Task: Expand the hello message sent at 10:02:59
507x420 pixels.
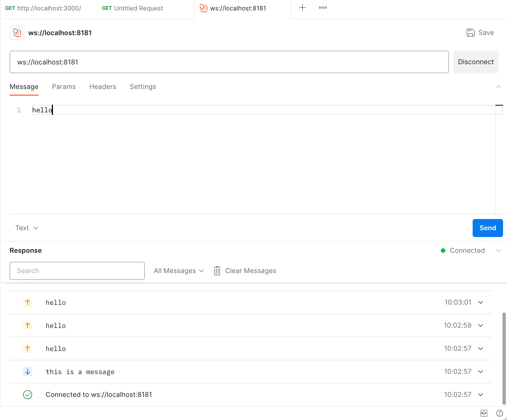Action: (x=481, y=325)
